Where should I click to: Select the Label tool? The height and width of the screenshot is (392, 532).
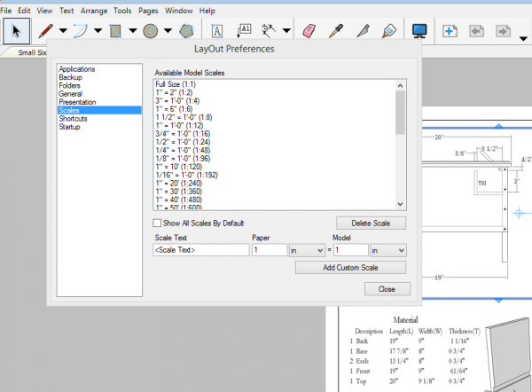tap(245, 30)
